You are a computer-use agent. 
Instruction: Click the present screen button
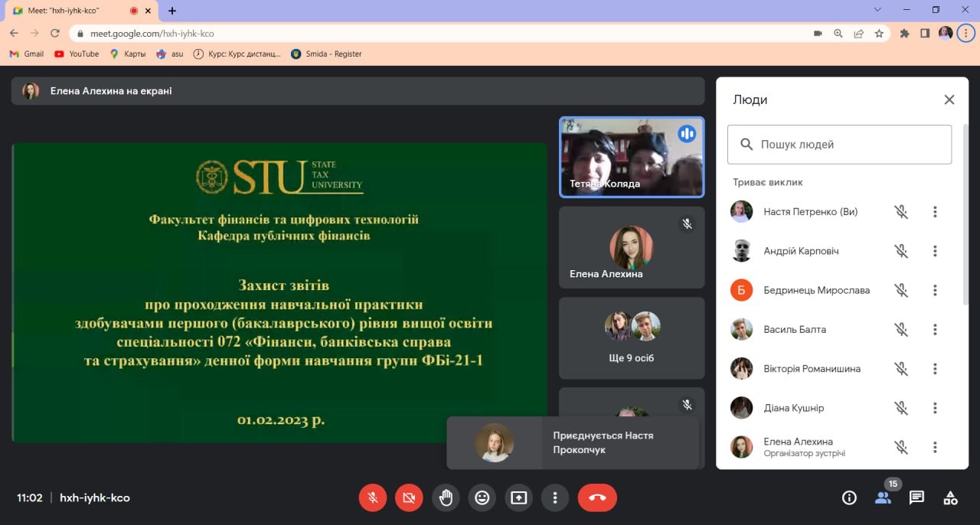pos(518,497)
